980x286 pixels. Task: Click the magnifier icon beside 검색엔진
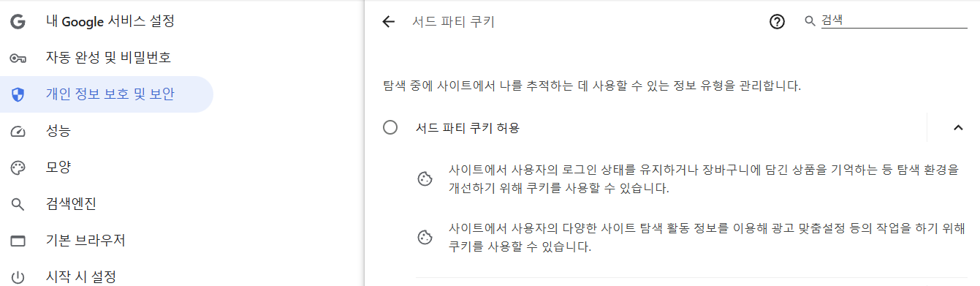18,204
